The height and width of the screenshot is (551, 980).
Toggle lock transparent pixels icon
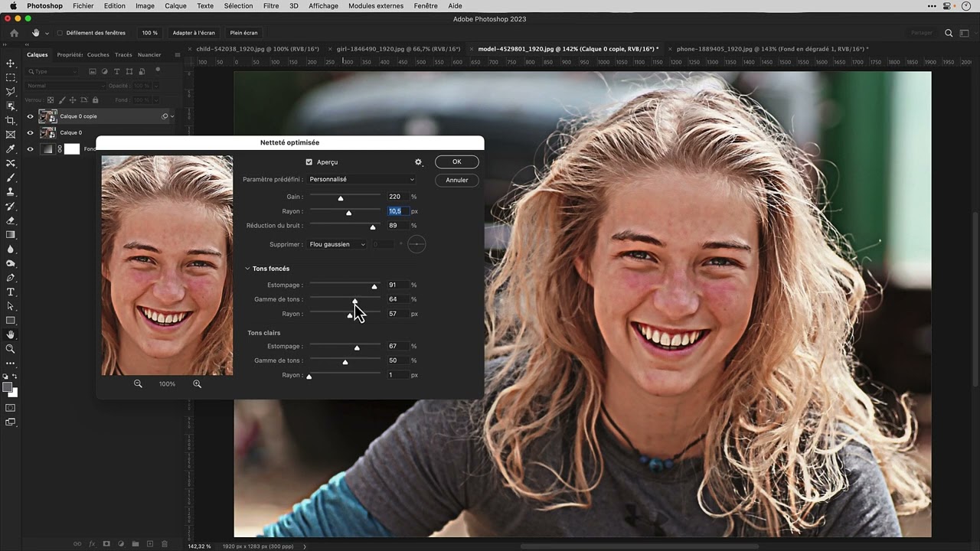point(51,99)
